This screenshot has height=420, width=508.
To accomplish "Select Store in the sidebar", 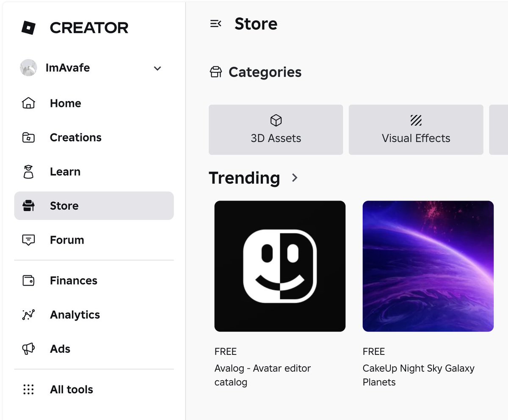I will [x=94, y=206].
